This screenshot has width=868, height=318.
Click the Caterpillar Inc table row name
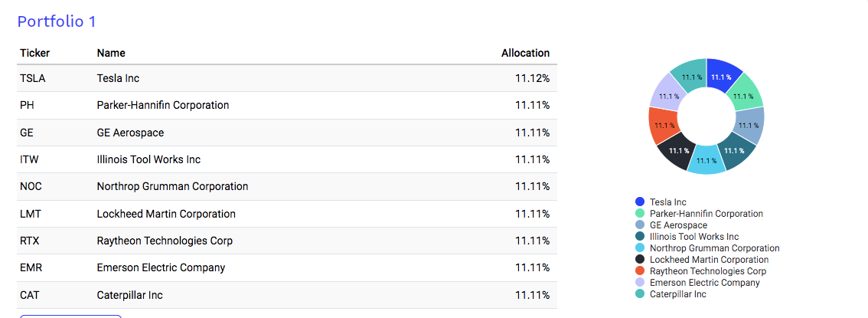pos(129,295)
